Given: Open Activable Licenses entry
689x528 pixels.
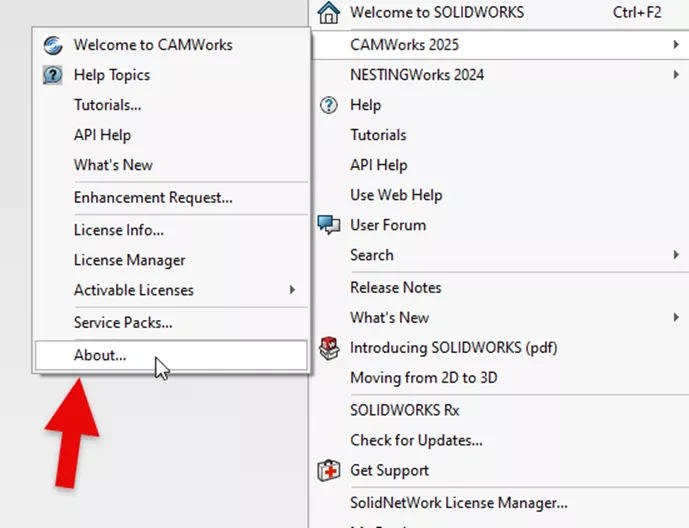Looking at the screenshot, I should (x=171, y=290).
